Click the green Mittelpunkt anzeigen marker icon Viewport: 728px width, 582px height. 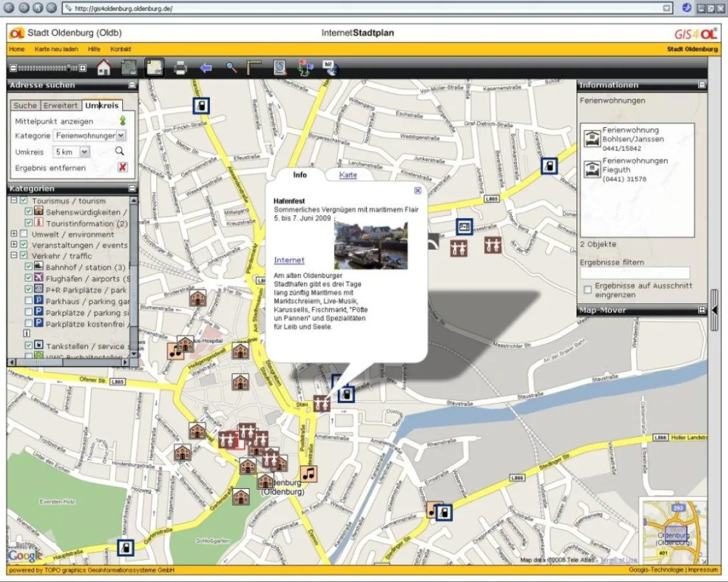click(122, 120)
